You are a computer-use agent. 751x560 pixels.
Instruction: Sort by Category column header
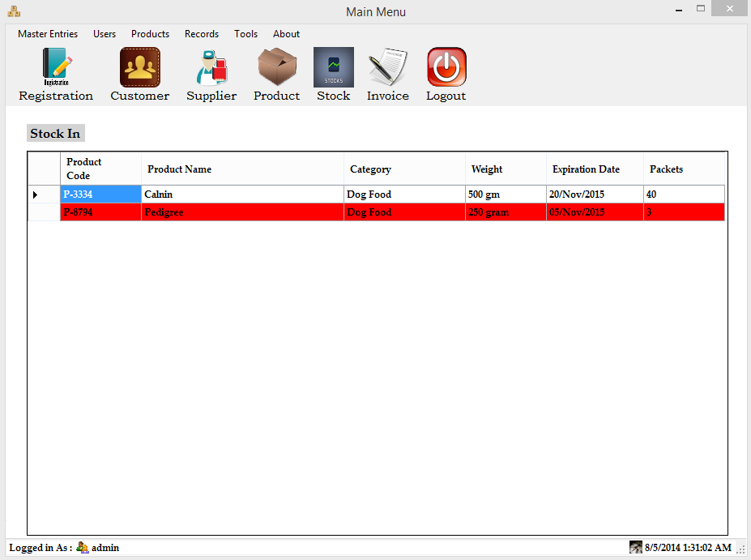point(404,169)
